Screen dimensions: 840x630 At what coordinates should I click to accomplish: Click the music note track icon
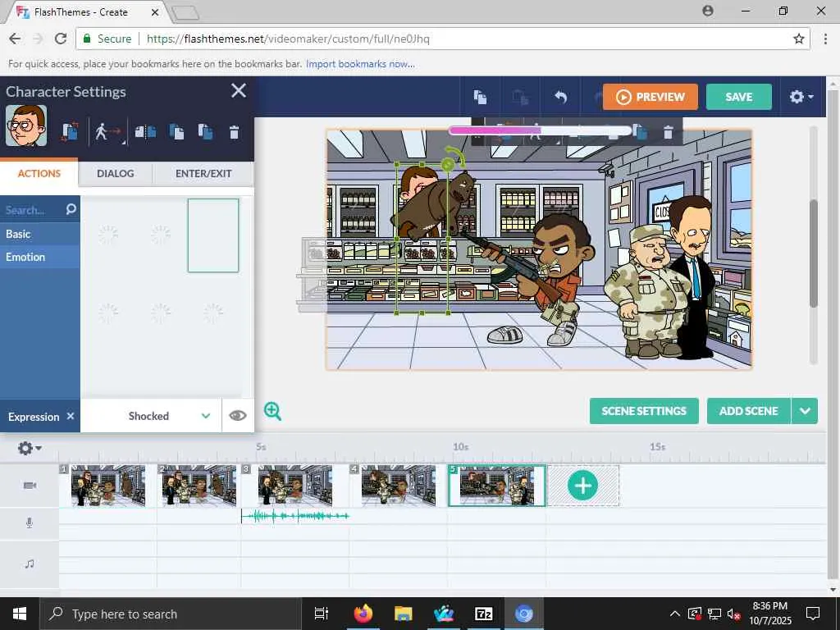[x=30, y=564]
